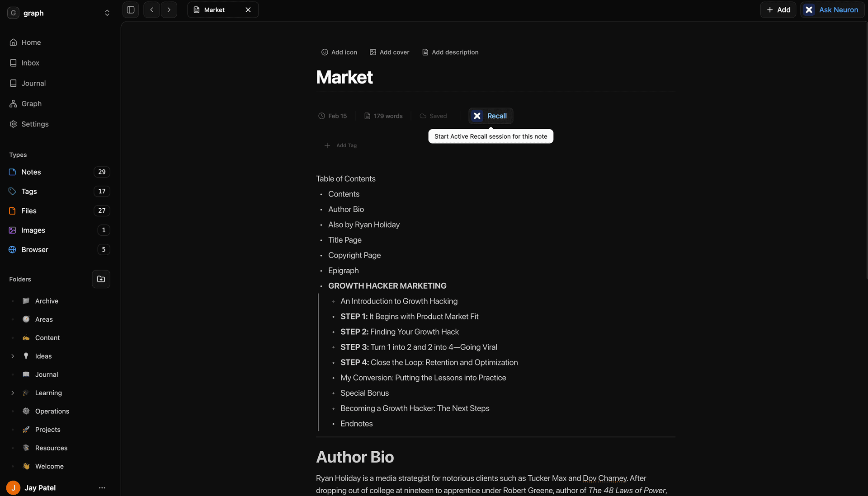This screenshot has width=868, height=496.
Task: Open the Graph view
Action: click(31, 104)
